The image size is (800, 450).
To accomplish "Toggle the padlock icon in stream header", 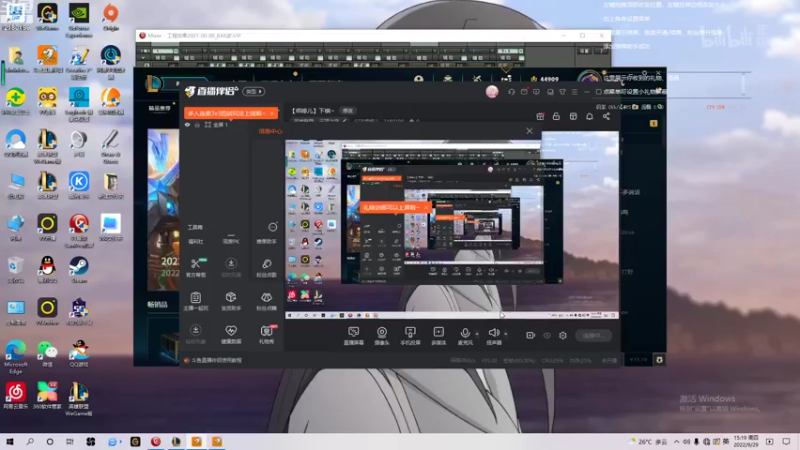I will pyautogui.click(x=556, y=116).
